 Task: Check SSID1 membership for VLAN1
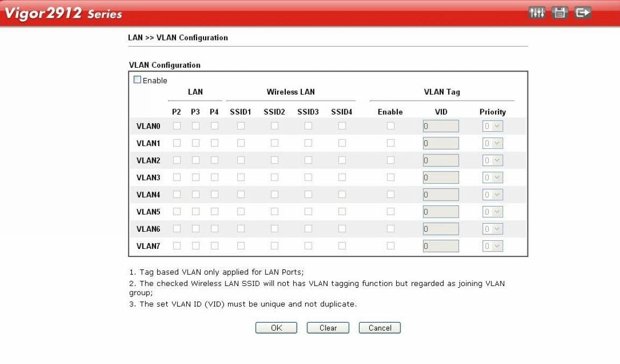click(x=241, y=142)
